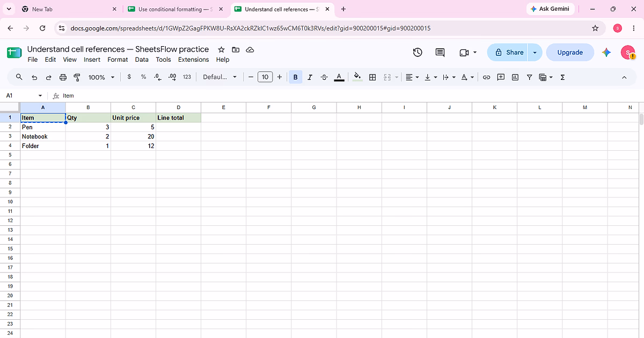This screenshot has height=338, width=644.
Task: Format as percent
Action: (143, 77)
